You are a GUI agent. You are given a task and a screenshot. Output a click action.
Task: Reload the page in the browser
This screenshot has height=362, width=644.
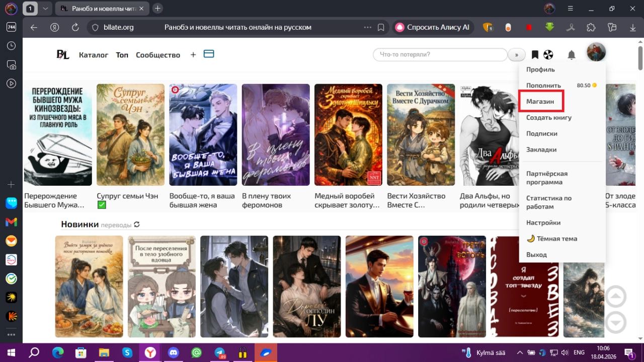point(75,27)
